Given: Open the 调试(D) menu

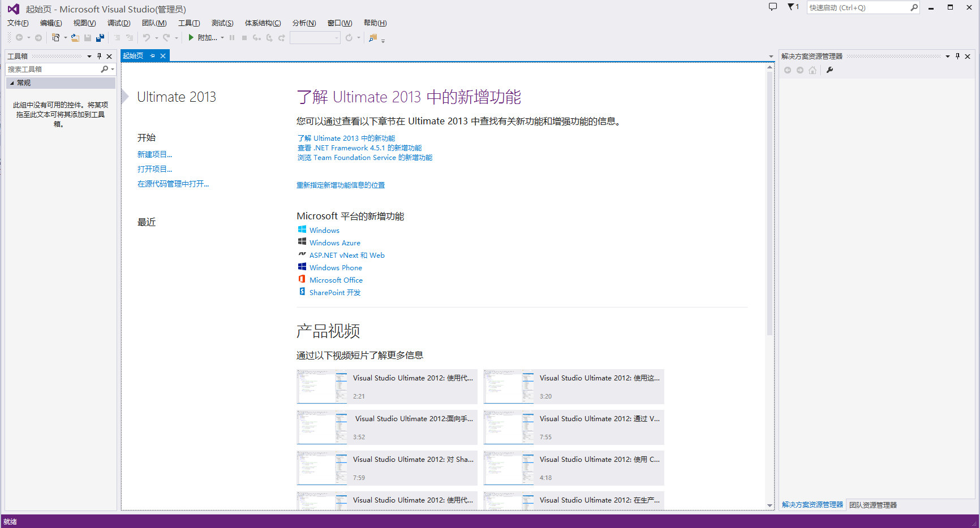Looking at the screenshot, I should [x=119, y=23].
